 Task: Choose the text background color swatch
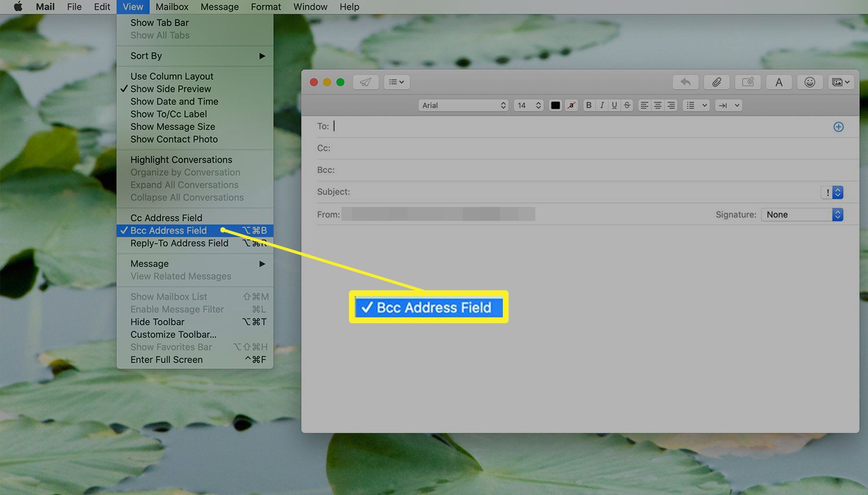coord(571,105)
